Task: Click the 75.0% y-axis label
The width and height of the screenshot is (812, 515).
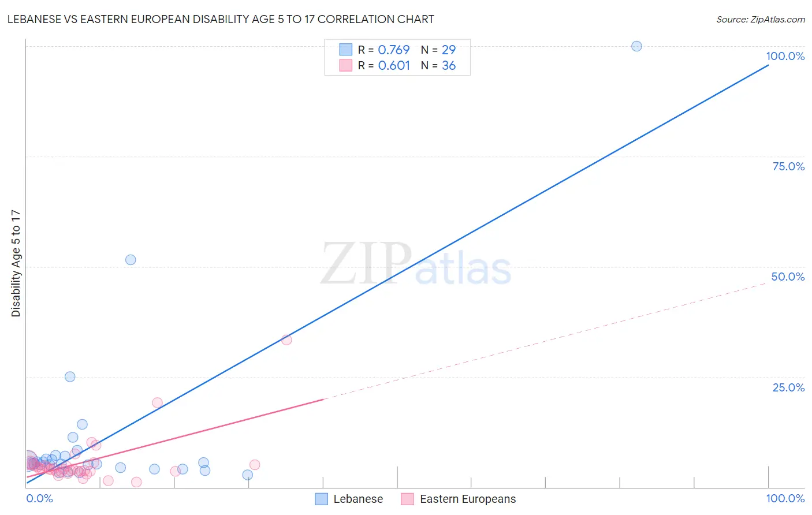Action: tap(788, 166)
